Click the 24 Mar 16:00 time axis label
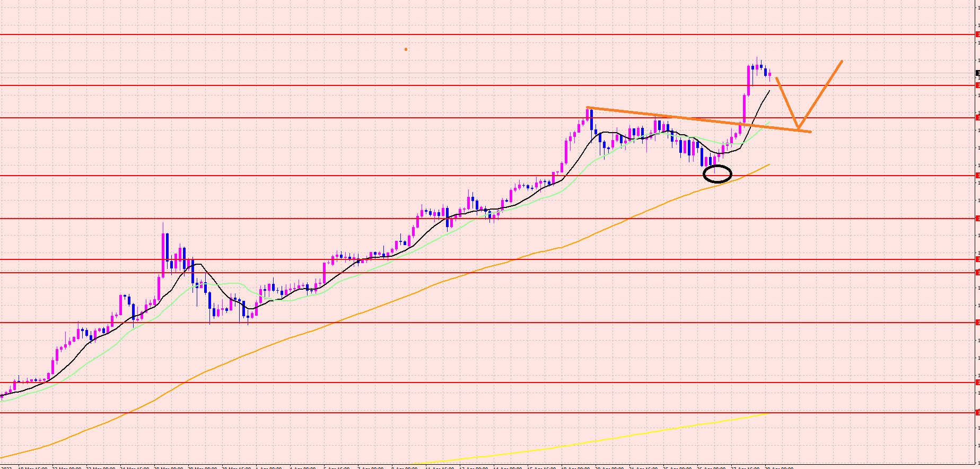The height and width of the screenshot is (469, 980). click(x=136, y=467)
